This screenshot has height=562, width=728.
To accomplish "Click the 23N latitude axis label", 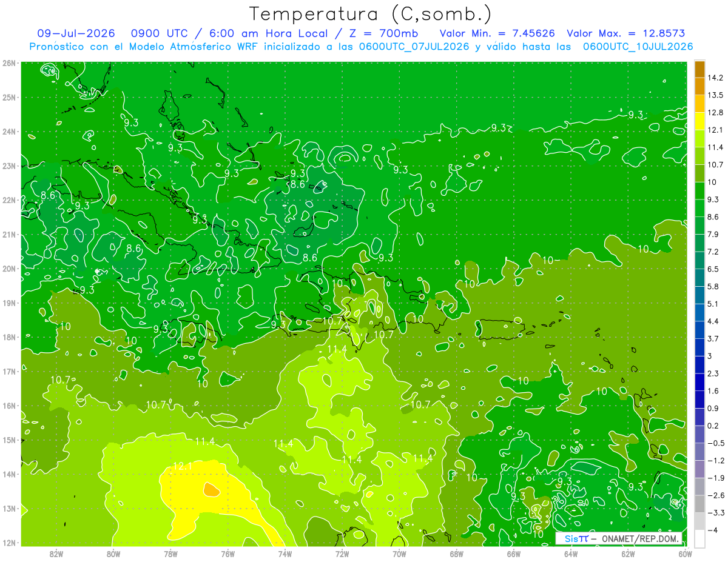I will tap(8, 166).
